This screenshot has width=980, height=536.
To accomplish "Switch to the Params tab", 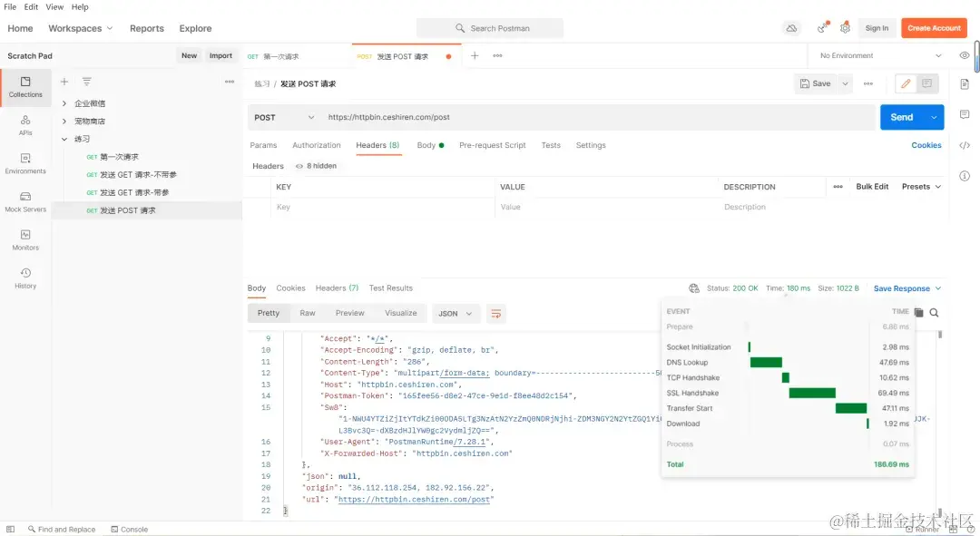I will tap(263, 145).
